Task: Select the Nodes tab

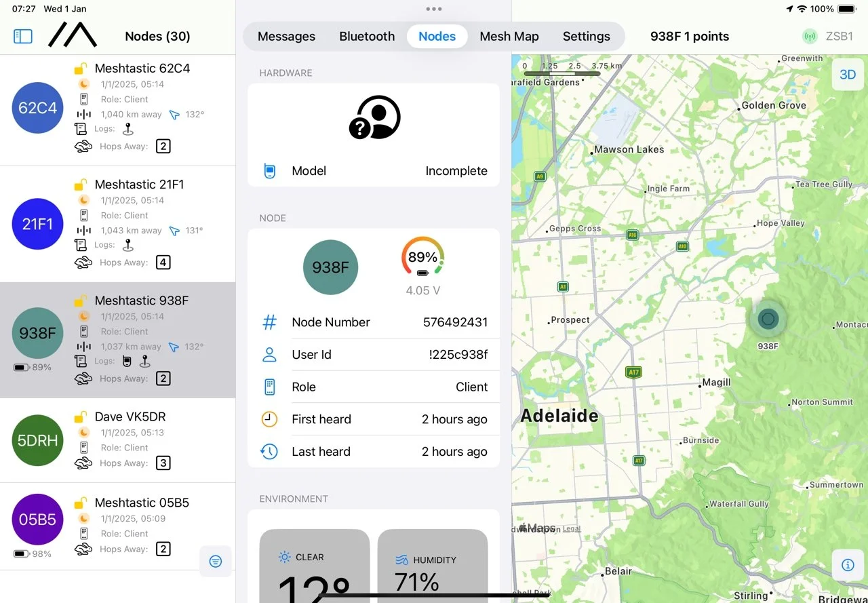Action: click(437, 37)
